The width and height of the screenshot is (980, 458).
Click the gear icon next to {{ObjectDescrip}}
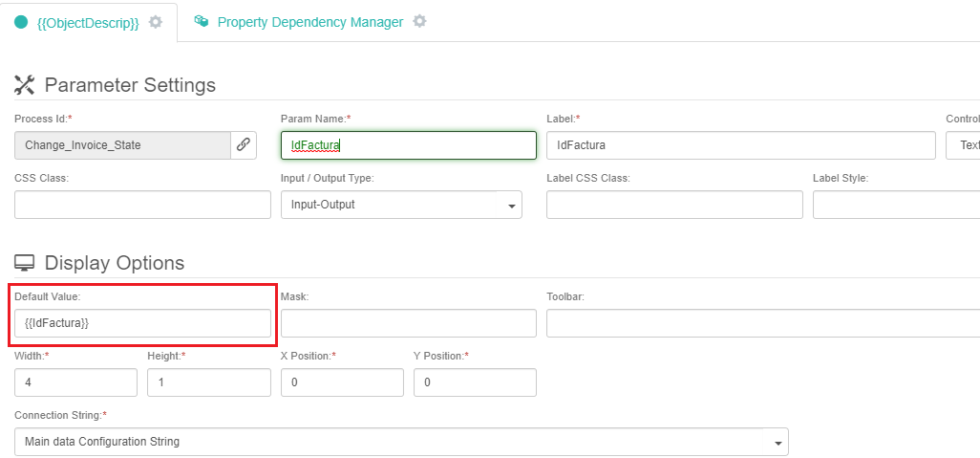click(x=155, y=23)
